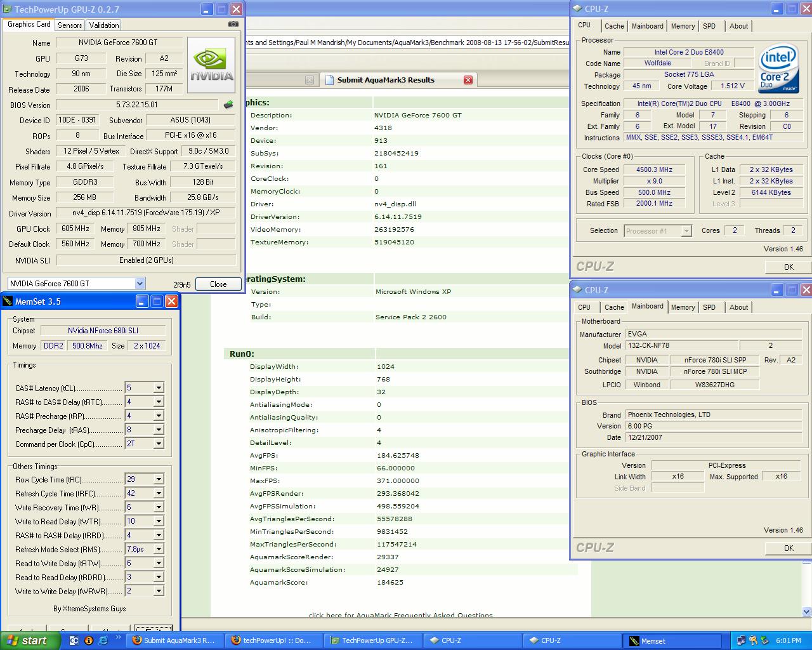This screenshot has height=650, width=812.
Task: Click the AvgFPS value 184.625748
Action: (x=398, y=455)
